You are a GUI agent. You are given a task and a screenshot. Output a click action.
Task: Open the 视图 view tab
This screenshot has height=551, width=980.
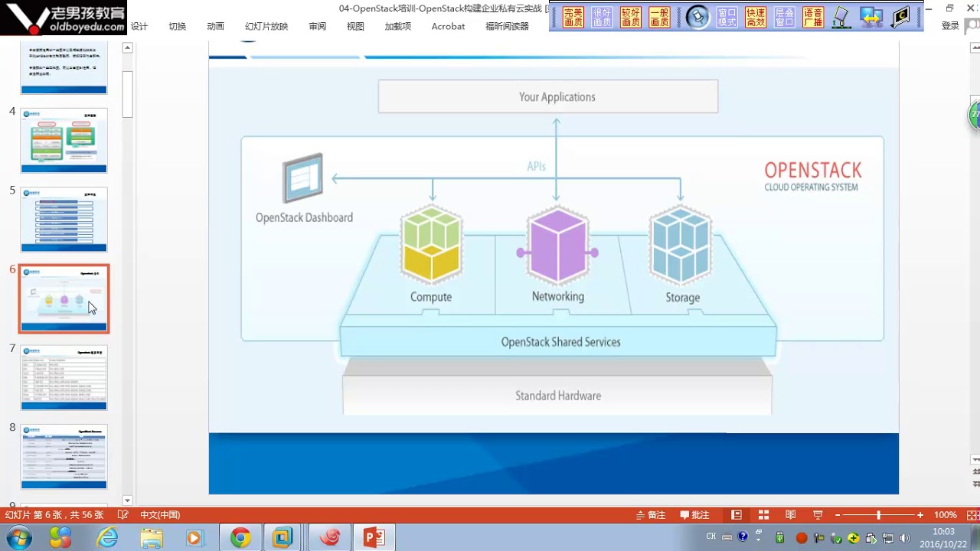355,26
